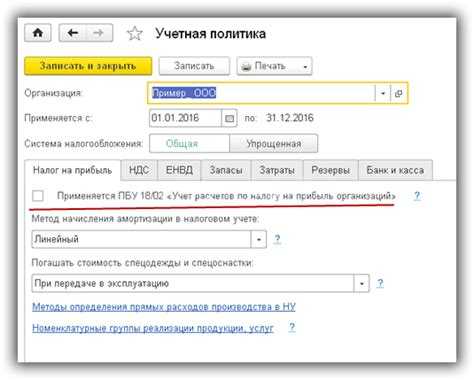Switch to the ЕНВД tab
Image resolution: width=474 pixels, height=380 pixels.
pos(179,170)
